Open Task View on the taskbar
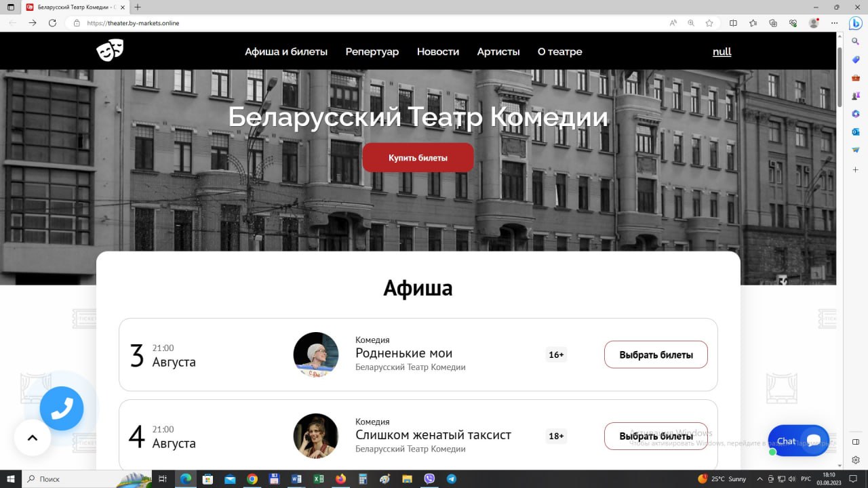This screenshot has width=868, height=488. [163, 479]
